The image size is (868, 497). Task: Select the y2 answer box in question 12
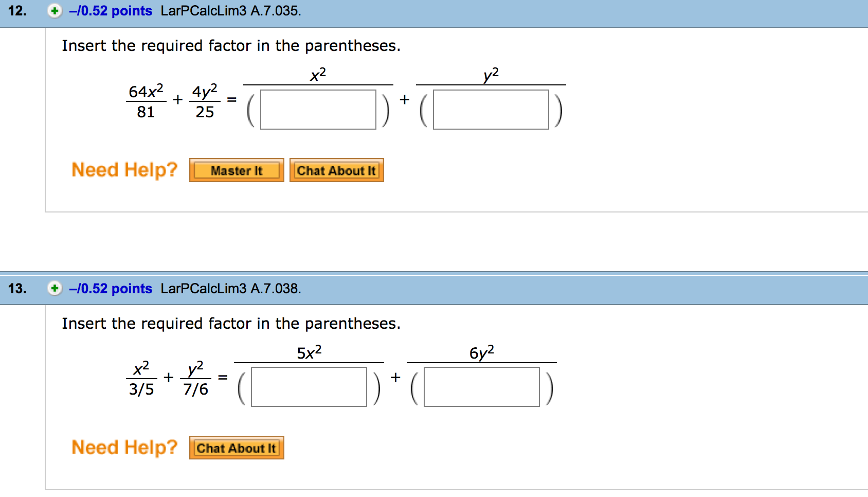click(x=491, y=110)
